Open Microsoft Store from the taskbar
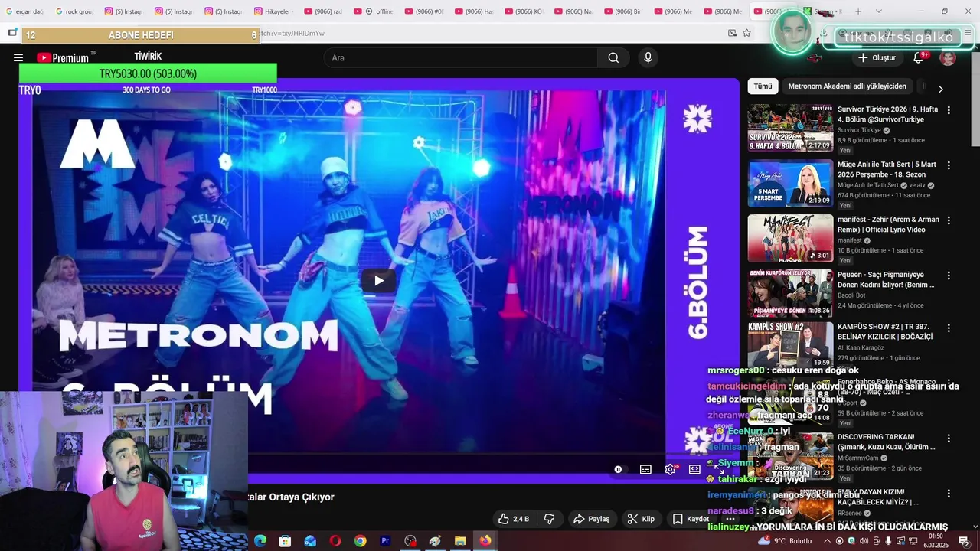This screenshot has height=551, width=980. [x=285, y=541]
